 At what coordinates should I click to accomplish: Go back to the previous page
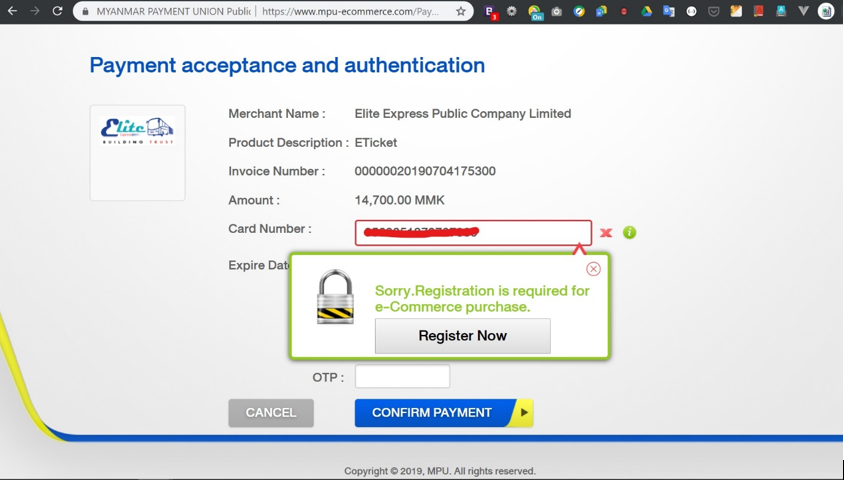(12, 11)
